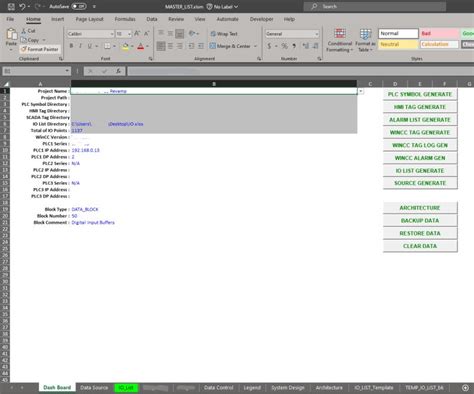Viewport: 474px width, 394px height.
Task: Switch to the Data Source sheet tab
Action: (x=94, y=388)
